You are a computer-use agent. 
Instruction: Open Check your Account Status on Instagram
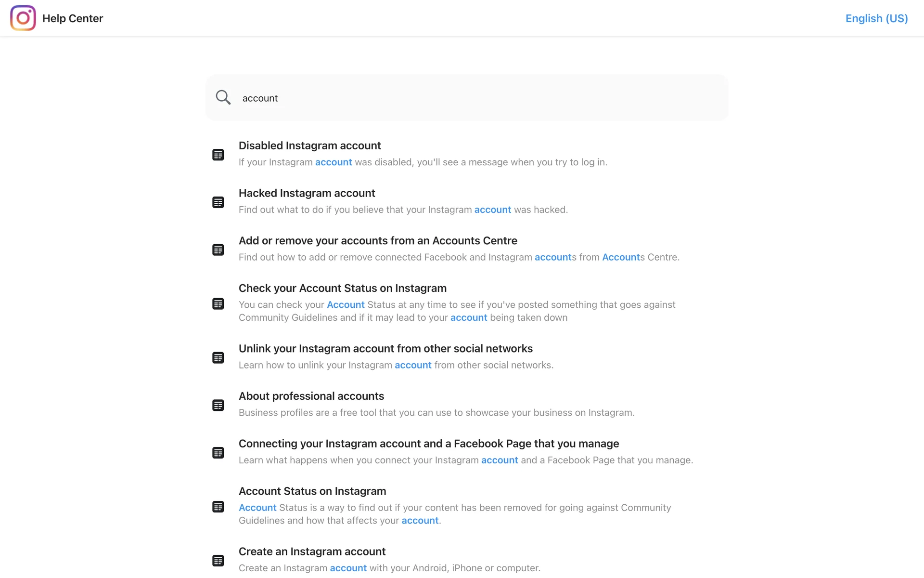click(342, 288)
